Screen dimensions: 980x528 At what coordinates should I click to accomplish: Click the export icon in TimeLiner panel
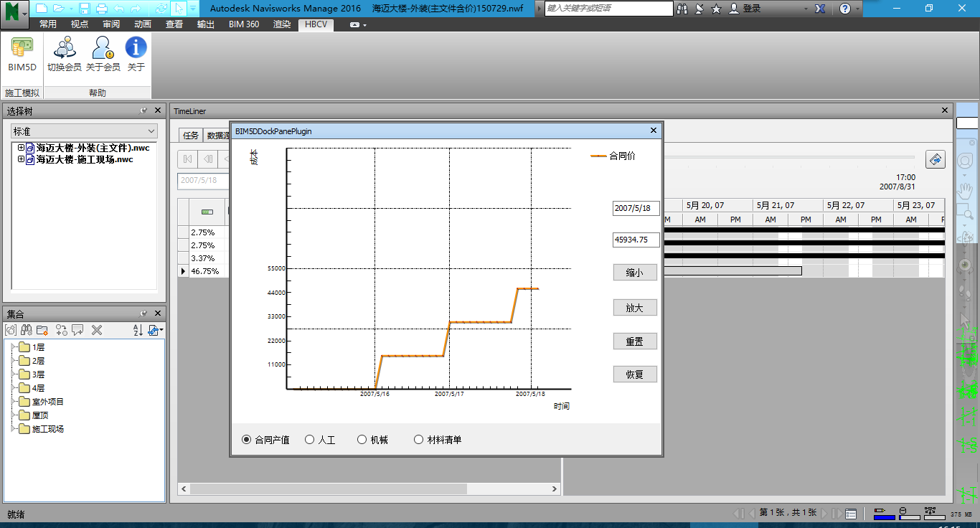click(935, 159)
